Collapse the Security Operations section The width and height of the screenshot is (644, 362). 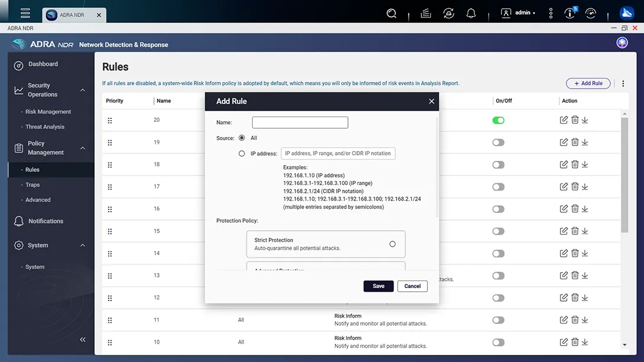click(x=82, y=90)
